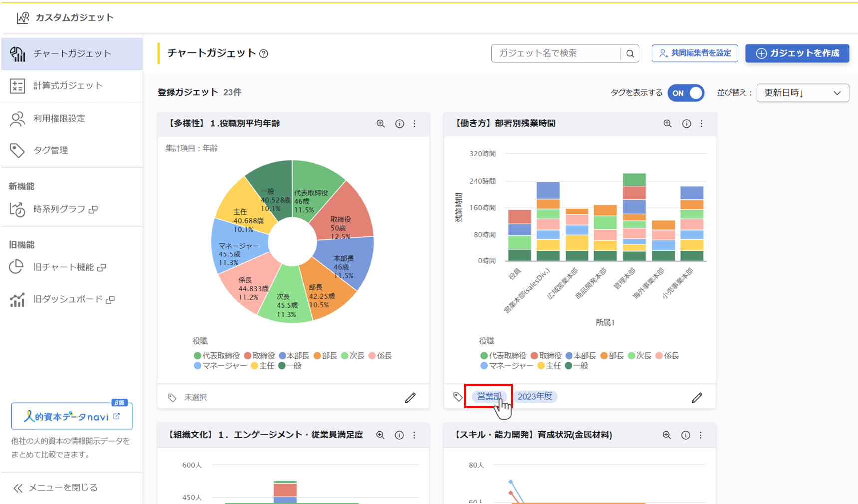Click ガジェットを作成 button
The image size is (858, 504).
tap(797, 53)
